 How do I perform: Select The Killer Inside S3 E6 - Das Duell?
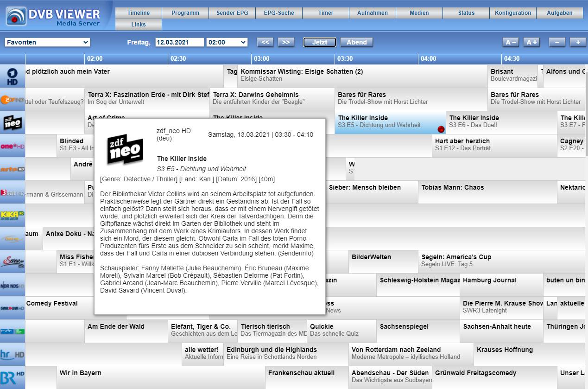tap(501, 122)
